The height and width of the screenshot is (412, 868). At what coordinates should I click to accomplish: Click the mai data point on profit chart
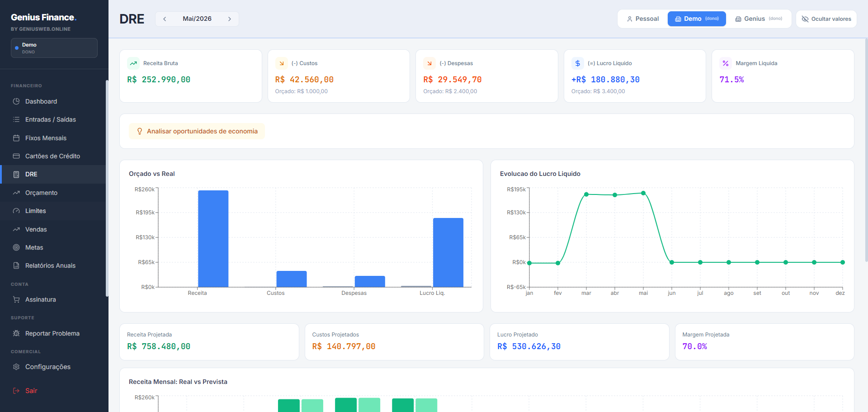(x=643, y=193)
